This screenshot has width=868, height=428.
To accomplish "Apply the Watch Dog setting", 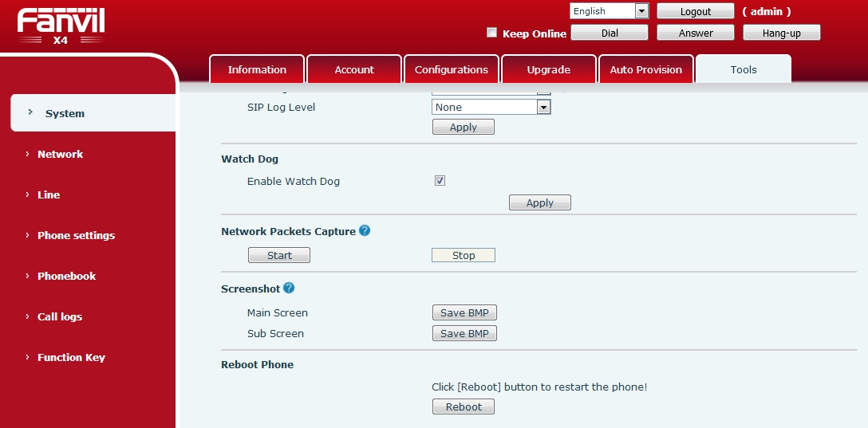I will point(539,203).
